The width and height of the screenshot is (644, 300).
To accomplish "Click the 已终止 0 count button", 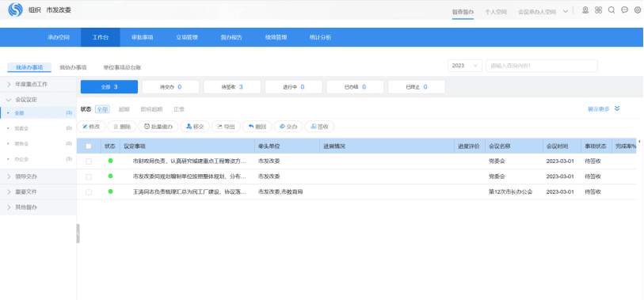I will click(417, 87).
